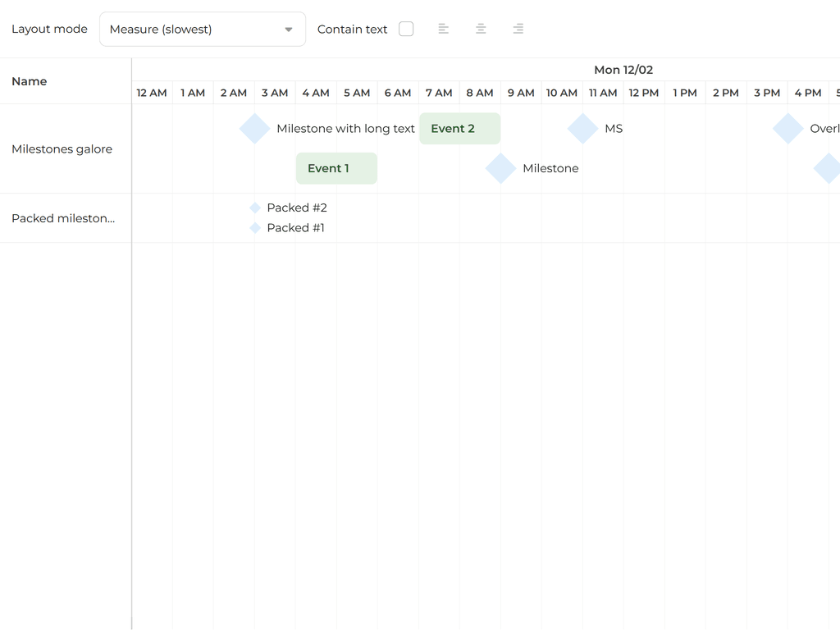Click the align left icon
Viewport: 840px width, 630px height.
[x=443, y=29]
